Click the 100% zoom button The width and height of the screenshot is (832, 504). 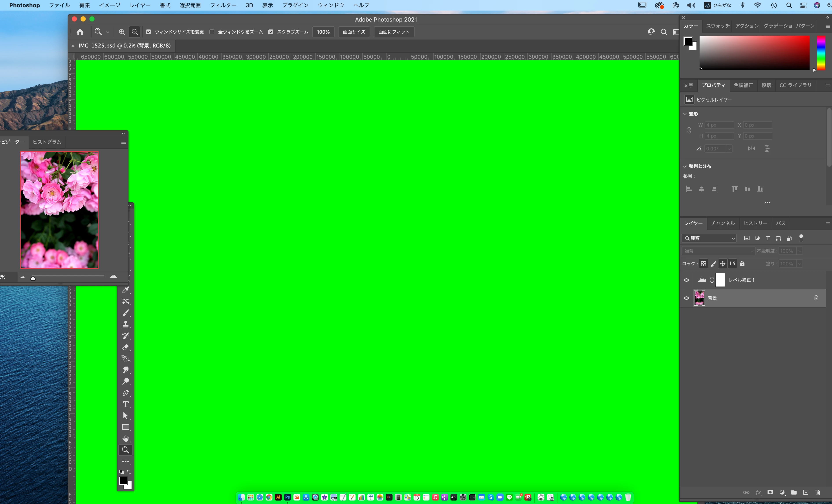tap(323, 32)
